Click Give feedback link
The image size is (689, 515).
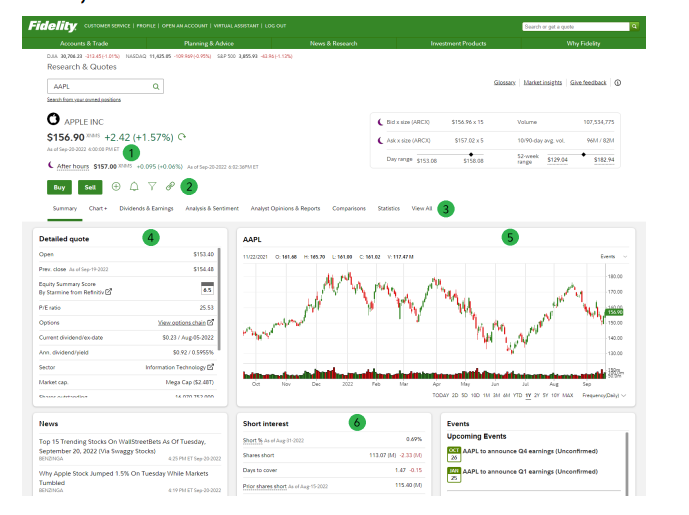tap(588, 83)
